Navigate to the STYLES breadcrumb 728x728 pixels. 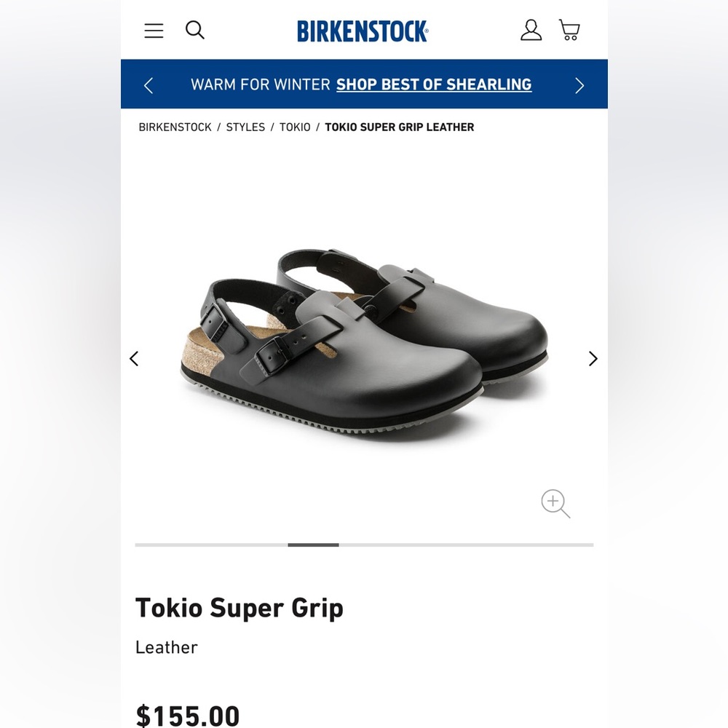tap(245, 127)
